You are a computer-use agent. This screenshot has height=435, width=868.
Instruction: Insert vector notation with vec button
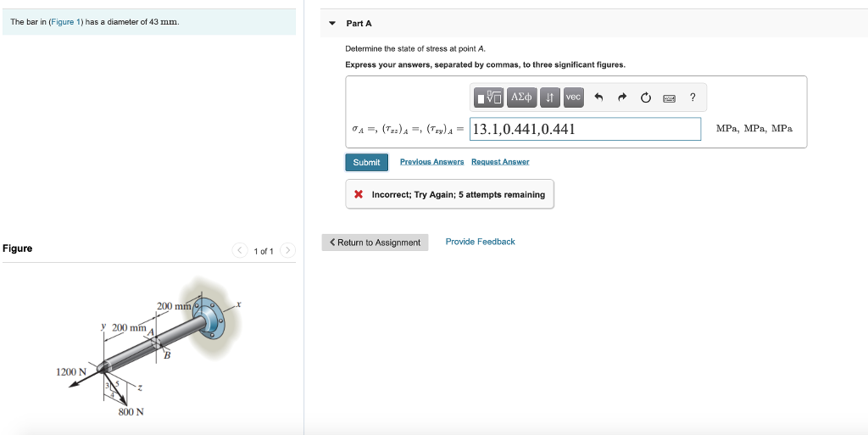[x=573, y=98]
